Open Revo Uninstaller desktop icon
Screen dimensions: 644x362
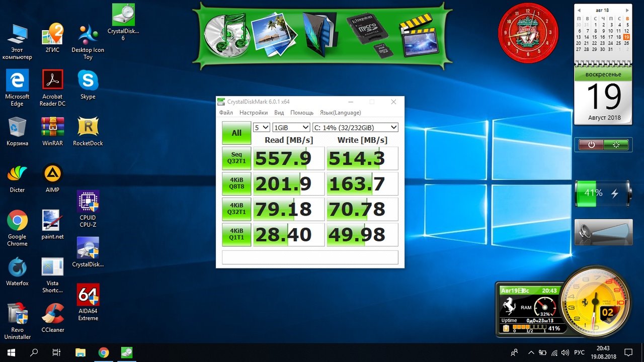pos(17,321)
